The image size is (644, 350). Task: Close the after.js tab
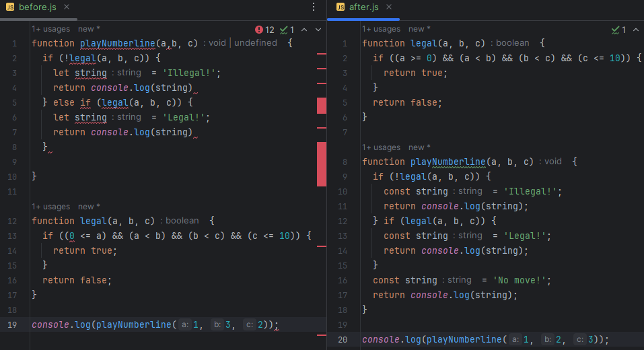click(x=389, y=7)
